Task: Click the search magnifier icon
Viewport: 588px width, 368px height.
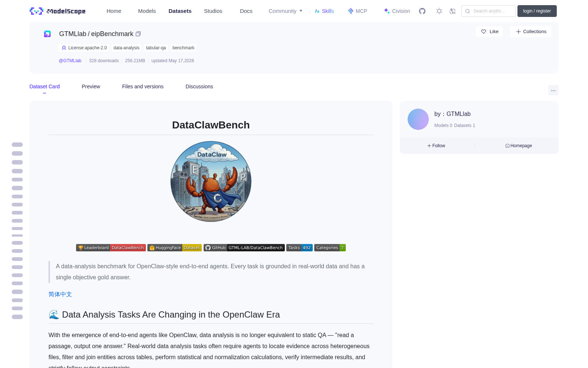Action: (467, 11)
